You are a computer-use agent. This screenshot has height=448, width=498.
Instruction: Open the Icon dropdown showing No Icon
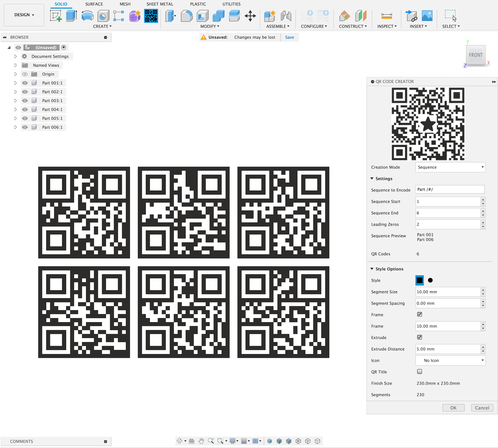pos(450,360)
